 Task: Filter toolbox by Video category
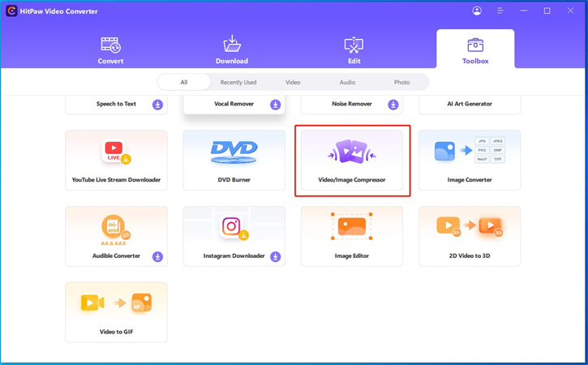(x=293, y=82)
